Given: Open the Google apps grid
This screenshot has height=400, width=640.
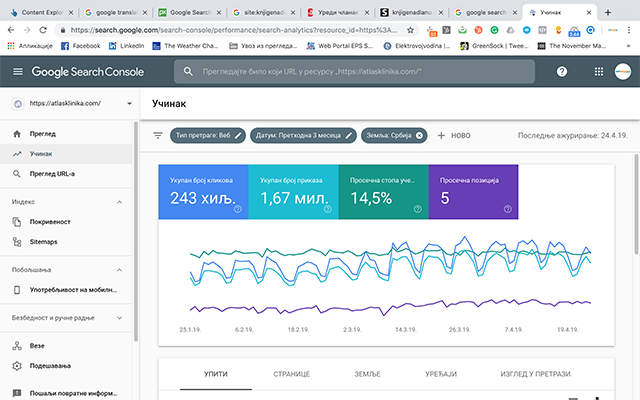Looking at the screenshot, I should tap(598, 72).
